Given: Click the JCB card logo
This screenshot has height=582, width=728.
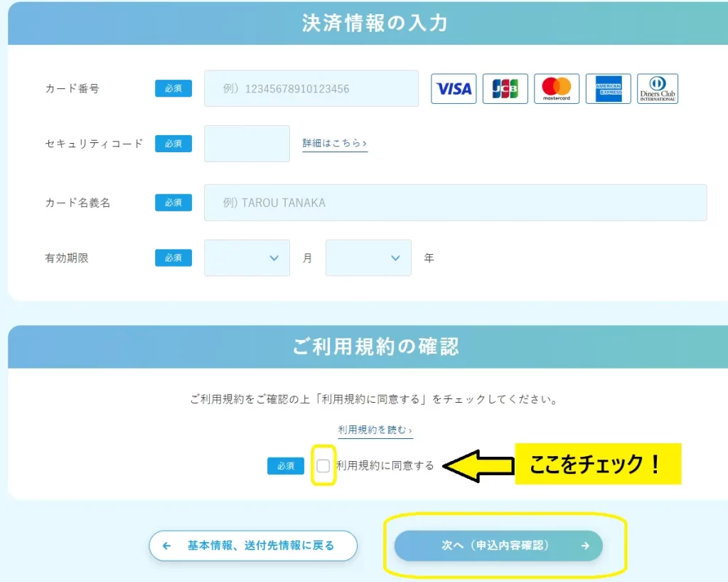Looking at the screenshot, I should (x=505, y=88).
